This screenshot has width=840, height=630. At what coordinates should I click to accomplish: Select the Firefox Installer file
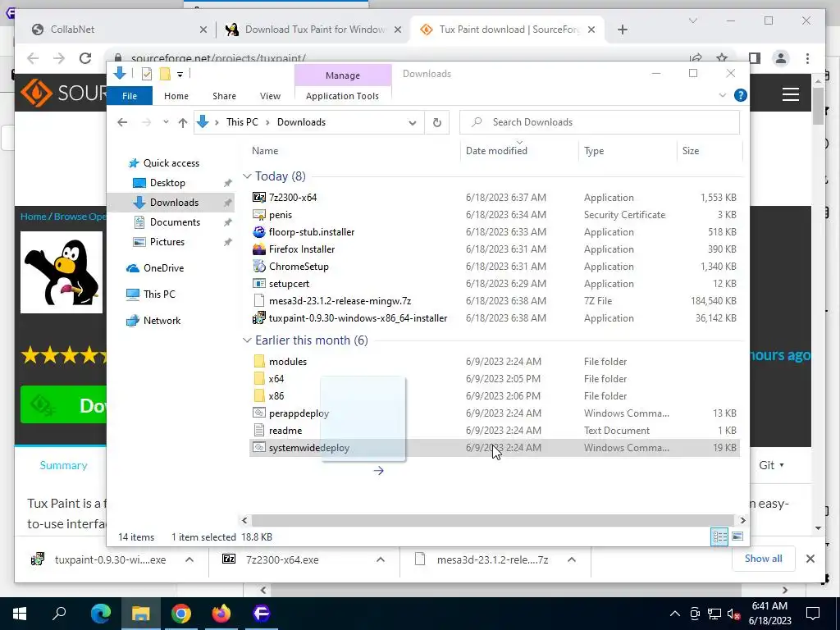click(x=302, y=249)
